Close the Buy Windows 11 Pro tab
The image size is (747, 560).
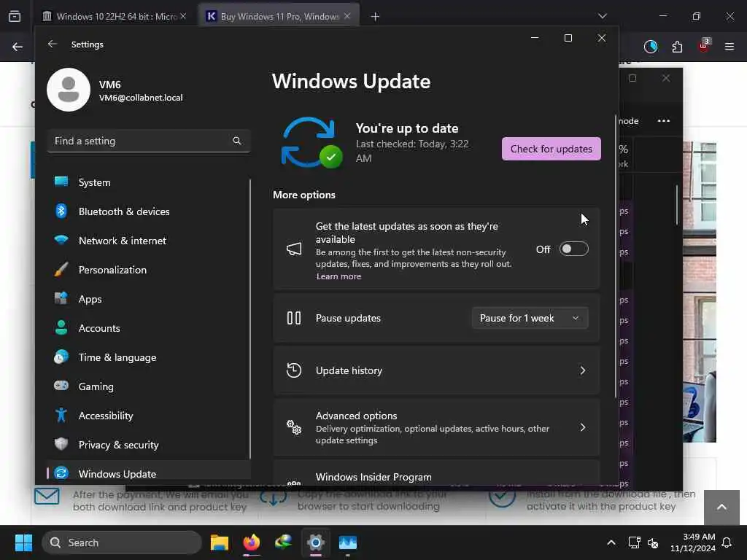point(347,16)
